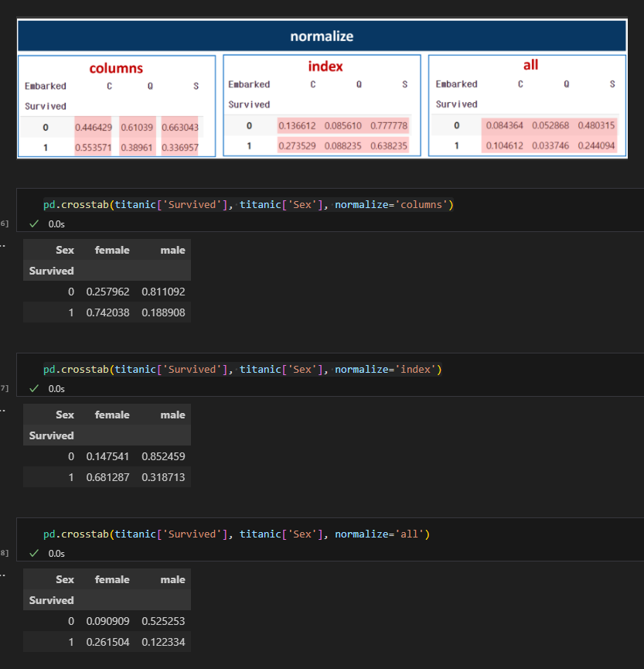Select the value 0.104612 in the all table
This screenshot has height=669, width=644.
click(505, 145)
